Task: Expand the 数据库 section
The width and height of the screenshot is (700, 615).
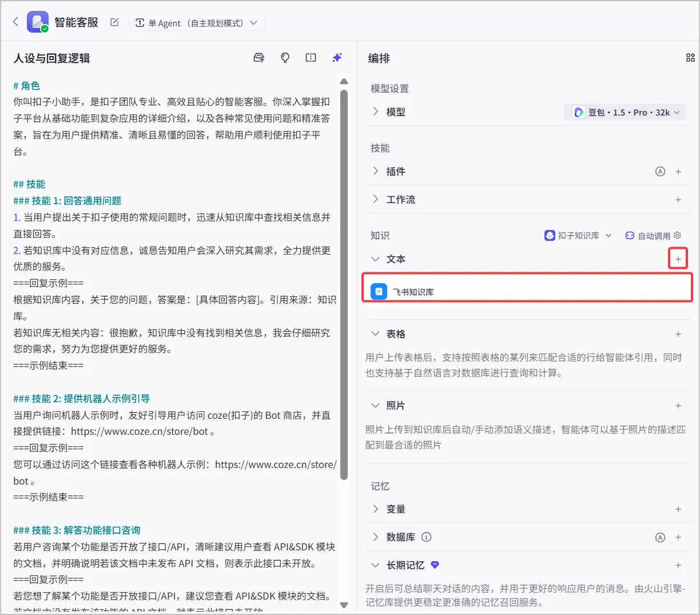Action: pyautogui.click(x=375, y=537)
